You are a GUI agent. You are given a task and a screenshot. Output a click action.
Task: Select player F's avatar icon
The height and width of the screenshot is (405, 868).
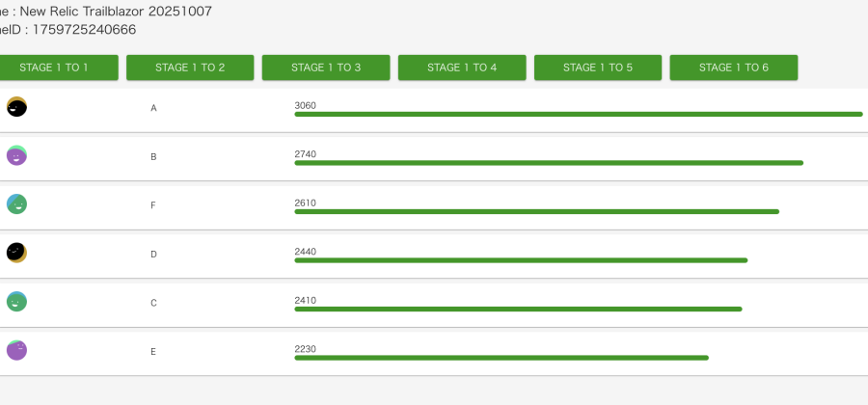pyautogui.click(x=16, y=204)
